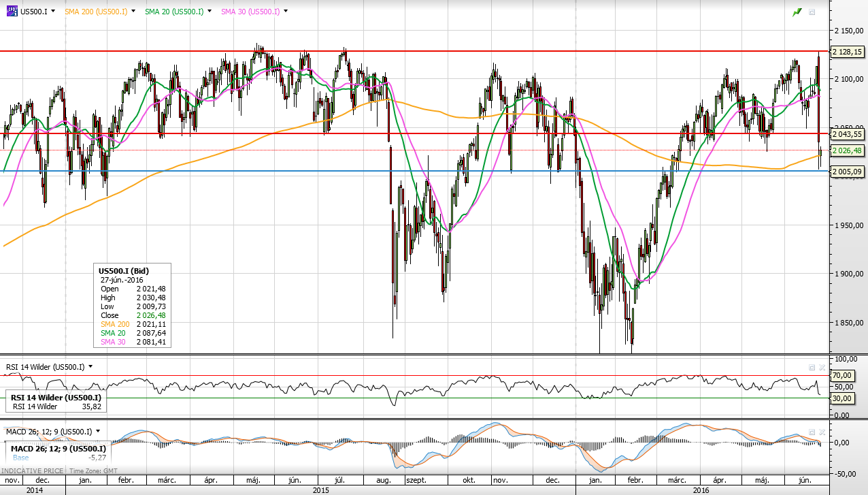Image resolution: width=868 pixels, height=495 pixels.
Task: Open the MACD 26; 12; 9 (US500.I) dropdown
Action: point(98,431)
